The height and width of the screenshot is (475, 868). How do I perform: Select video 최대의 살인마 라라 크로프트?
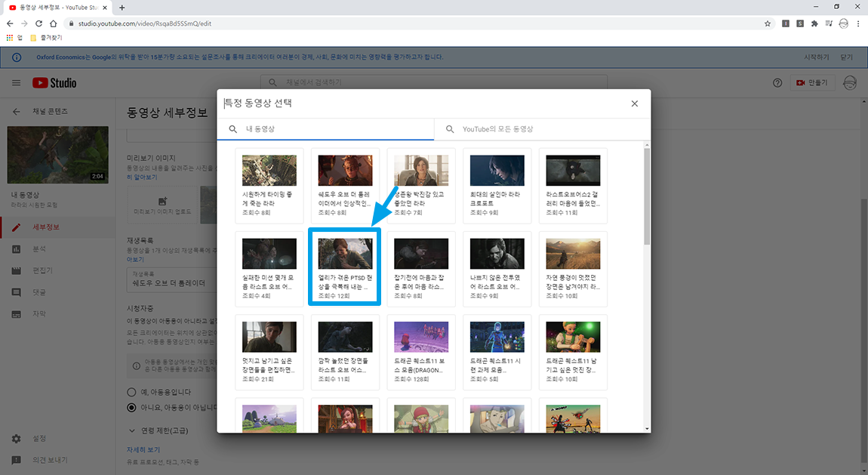point(497,186)
